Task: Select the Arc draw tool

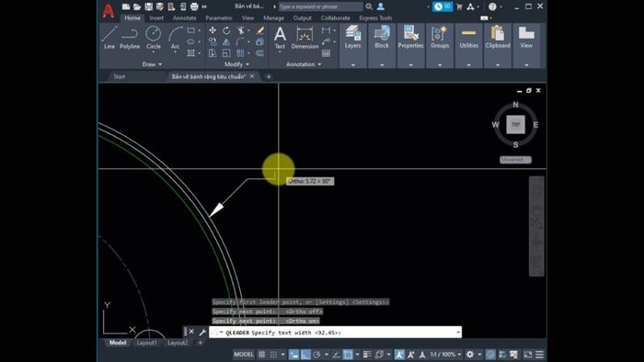Action: pyautogui.click(x=176, y=38)
